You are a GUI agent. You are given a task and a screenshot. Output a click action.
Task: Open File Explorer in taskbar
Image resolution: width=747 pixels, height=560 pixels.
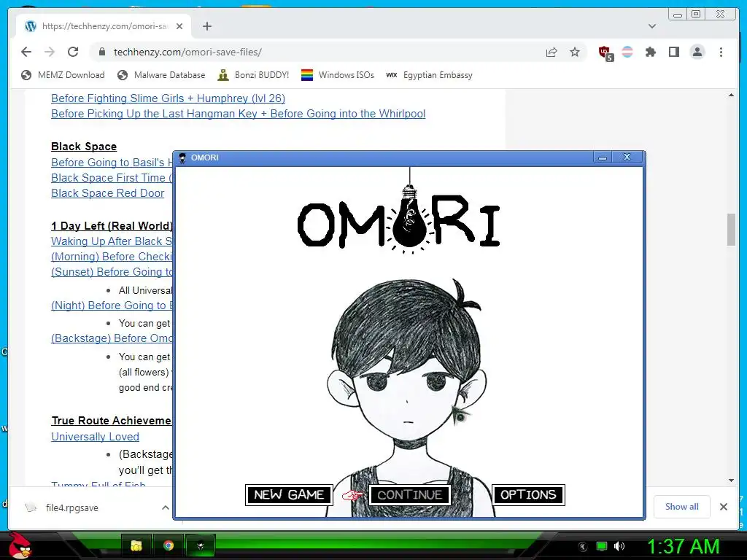[x=136, y=545]
